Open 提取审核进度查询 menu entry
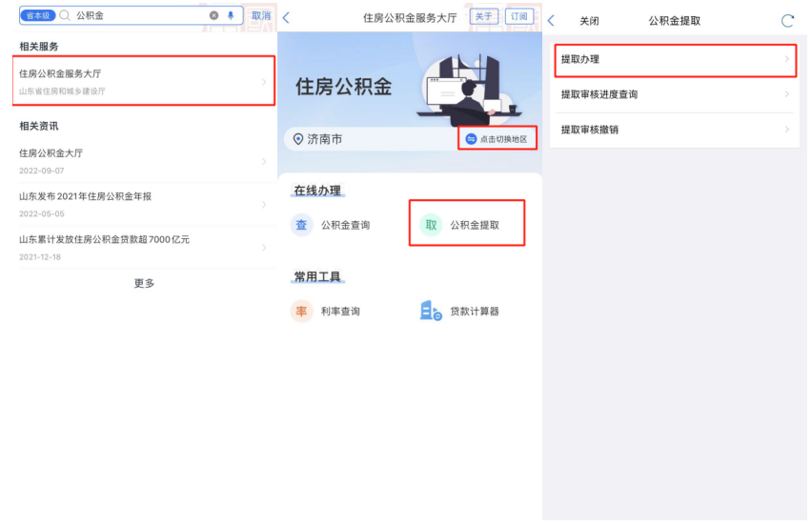 click(676, 94)
